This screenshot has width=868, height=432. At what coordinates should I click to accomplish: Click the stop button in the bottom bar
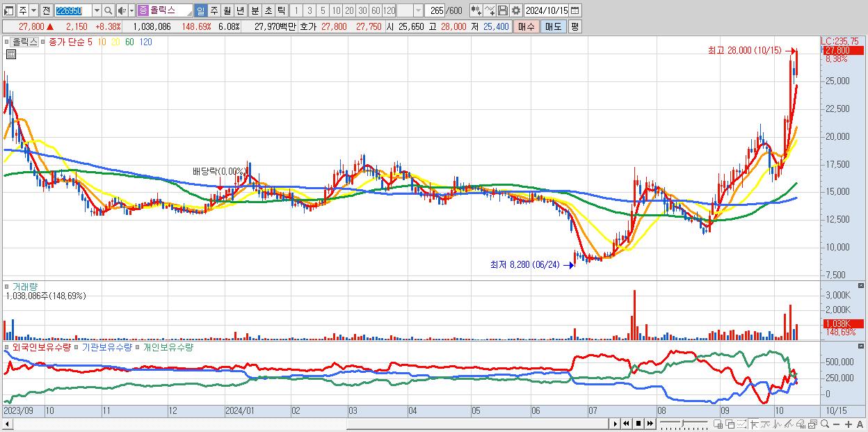(638, 424)
